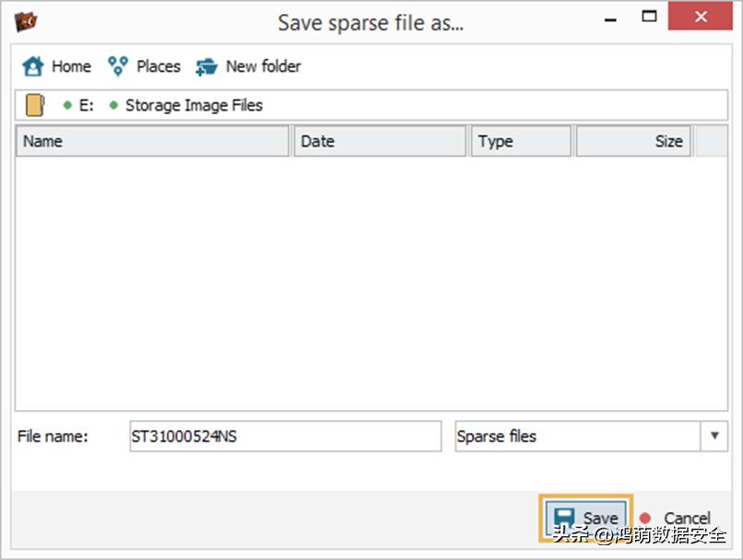Sort file list by Date column
The width and height of the screenshot is (743, 560).
click(x=379, y=141)
